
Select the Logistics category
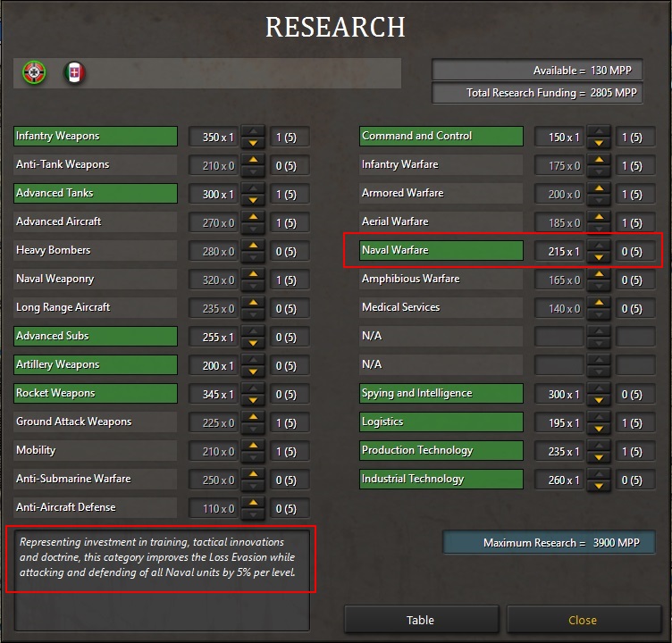441,422
